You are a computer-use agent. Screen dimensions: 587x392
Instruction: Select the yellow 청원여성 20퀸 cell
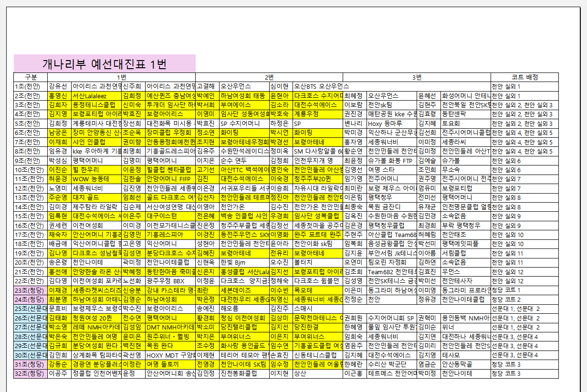96,318
